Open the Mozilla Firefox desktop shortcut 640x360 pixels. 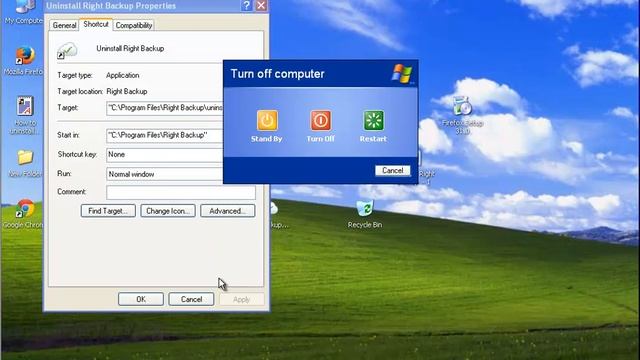[x=24, y=56]
